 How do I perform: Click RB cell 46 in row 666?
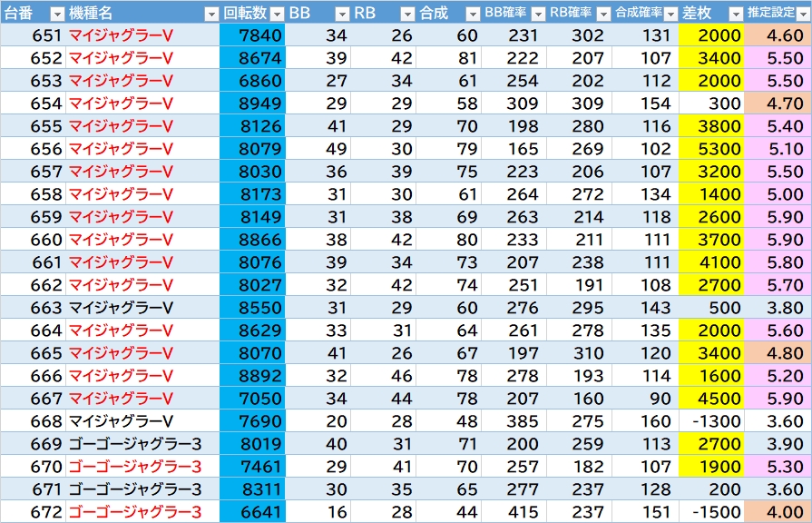click(383, 376)
